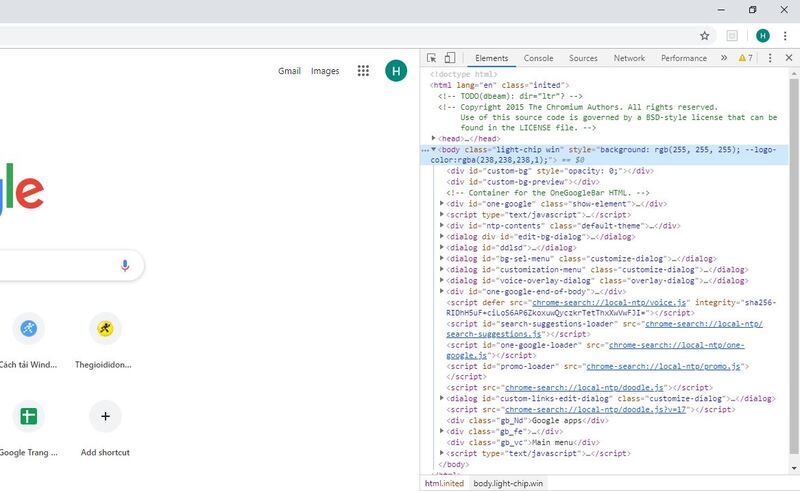Viewport: 800px width, 491px height.
Task: Switch to the Sources tab
Action: [583, 58]
